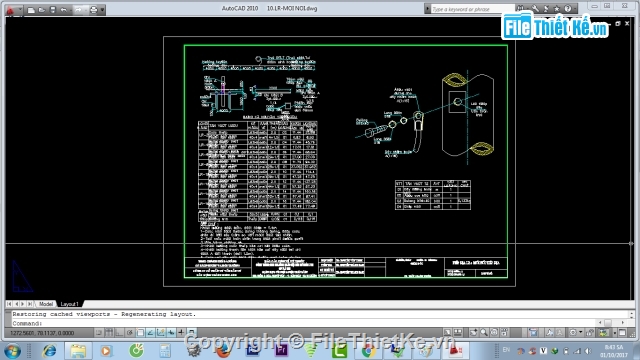Expand the Workspace Switching dropdown arrow
Viewport: 640px width, 360px height.
pyautogui.click(x=580, y=333)
